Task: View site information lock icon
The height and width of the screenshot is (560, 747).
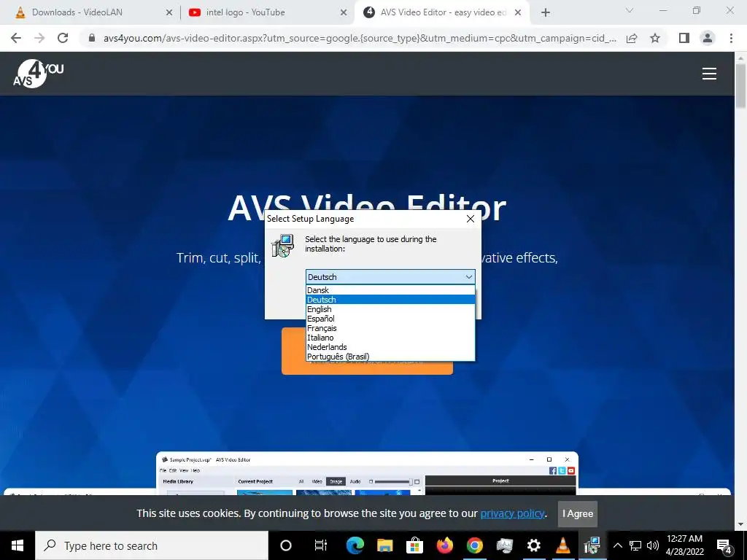Action: pyautogui.click(x=92, y=38)
